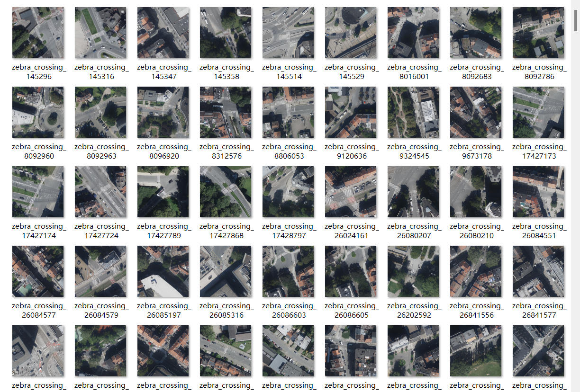The image size is (580, 392).
Task: Select zebra_crossing_26024161 thumbnail
Action: 351,192
